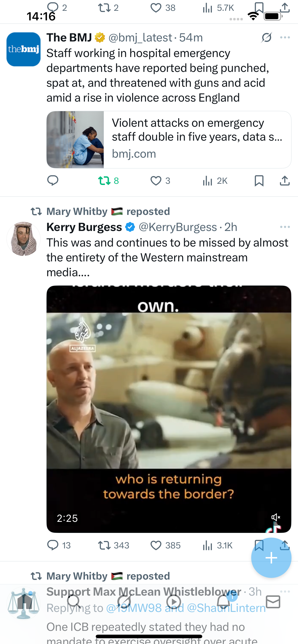Screen dimensions: 298x644
Task: Go to Search tab
Action: pyautogui.click(x=74, y=602)
